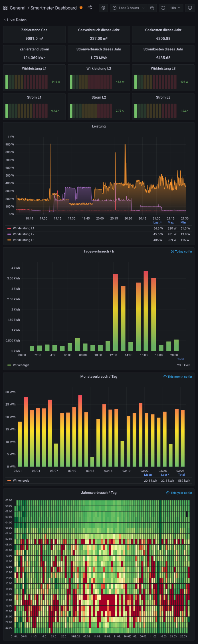Screen dimensions: 198x644
Task: Sort Monatsverbrauch legend by Total column
Action: [x=181, y=475]
